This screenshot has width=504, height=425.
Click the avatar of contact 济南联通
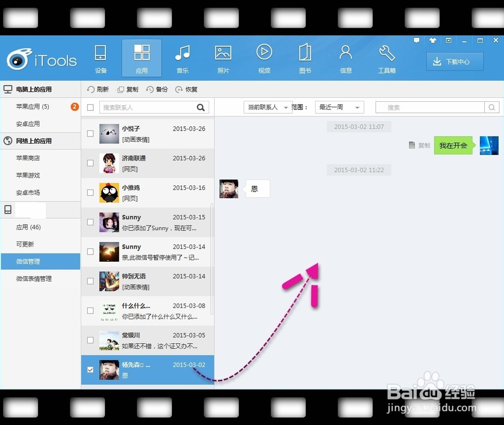point(109,163)
